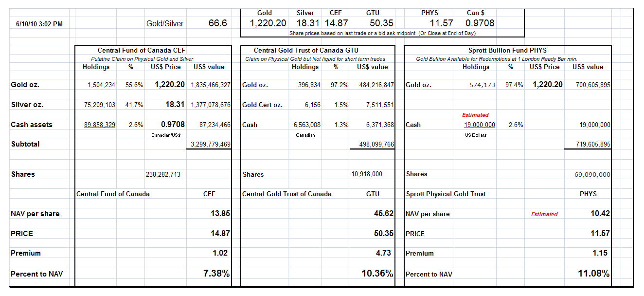Viewport: 644px width, 296px height.
Task: Select CEF silver US$ value 1,377,078,676
Action: [211, 105]
